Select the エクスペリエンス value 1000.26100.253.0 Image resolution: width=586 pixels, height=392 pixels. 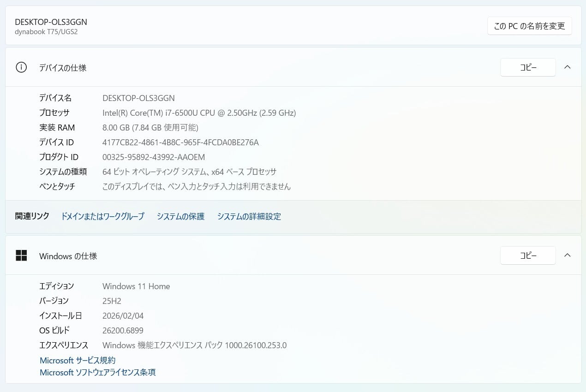[194, 345]
